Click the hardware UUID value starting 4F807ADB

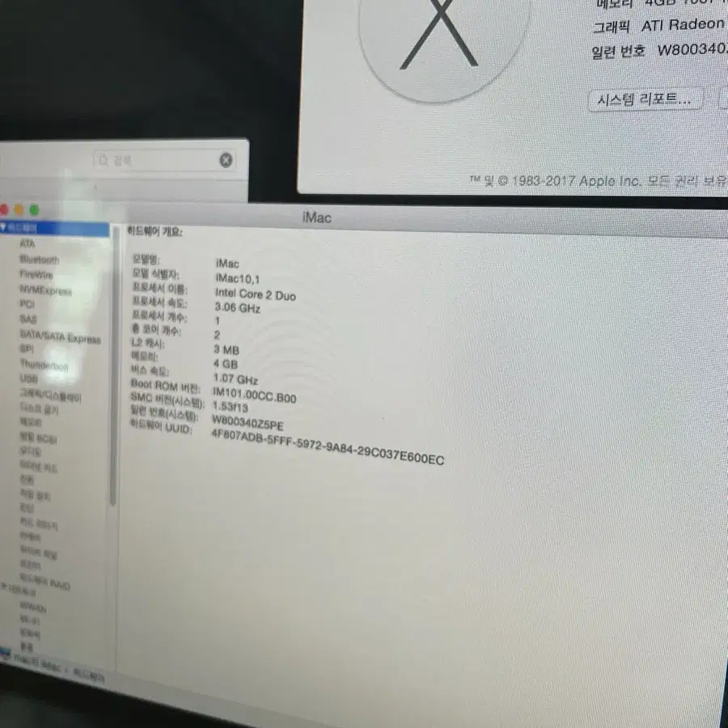click(x=328, y=447)
